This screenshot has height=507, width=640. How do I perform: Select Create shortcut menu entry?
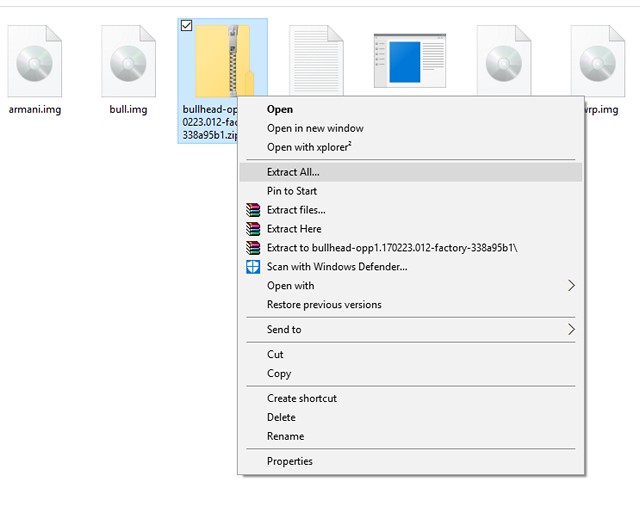[301, 398]
